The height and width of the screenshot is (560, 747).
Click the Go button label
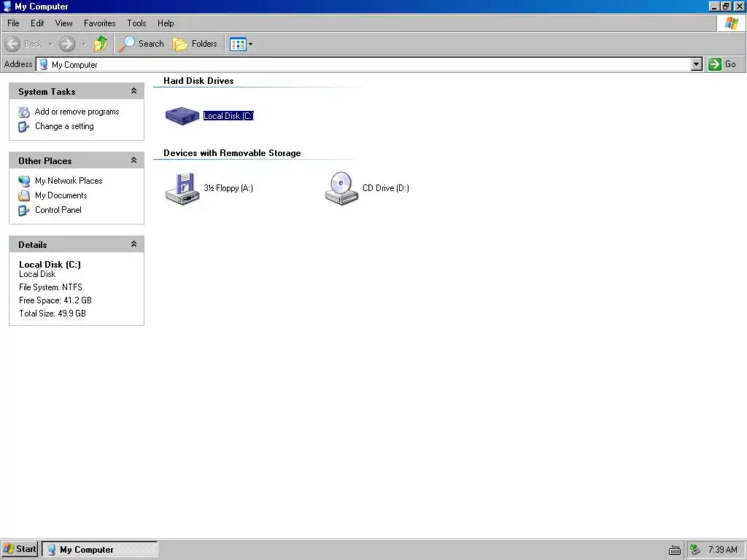tap(730, 64)
